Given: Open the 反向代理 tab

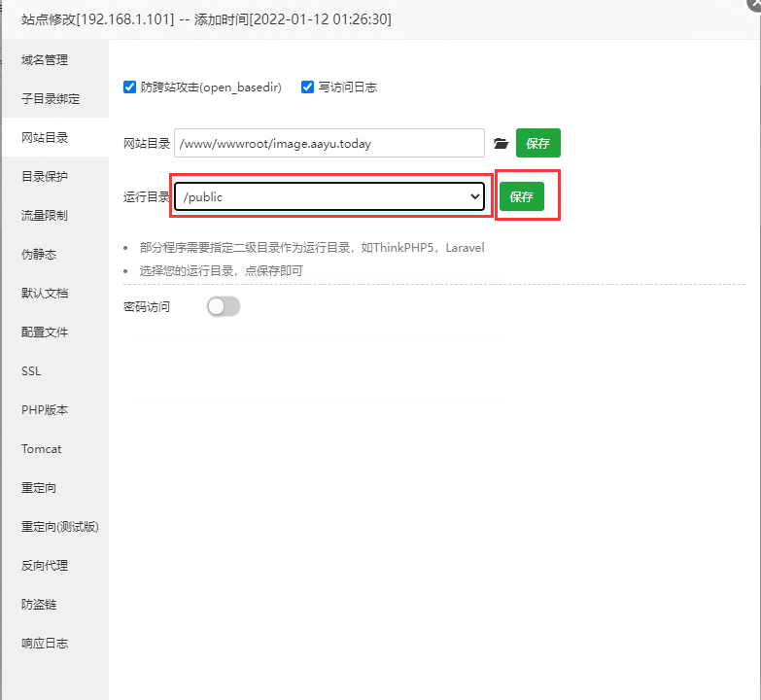Looking at the screenshot, I should pyautogui.click(x=46, y=566).
